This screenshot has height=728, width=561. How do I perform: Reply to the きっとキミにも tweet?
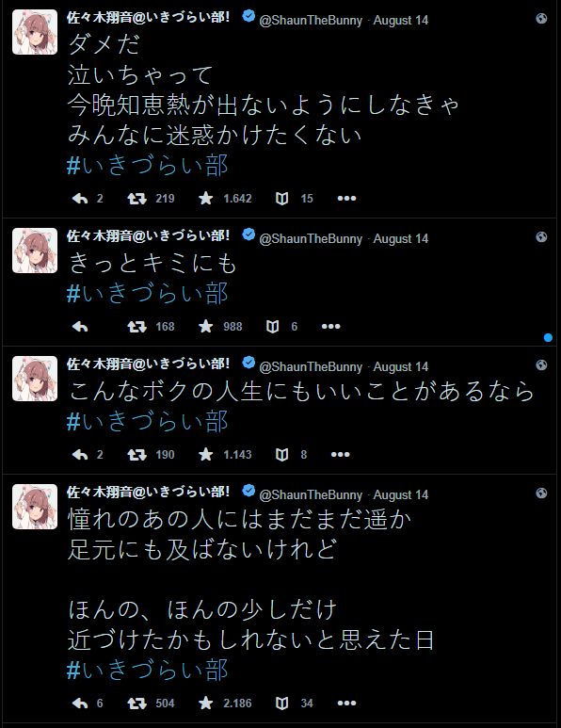tap(80, 327)
